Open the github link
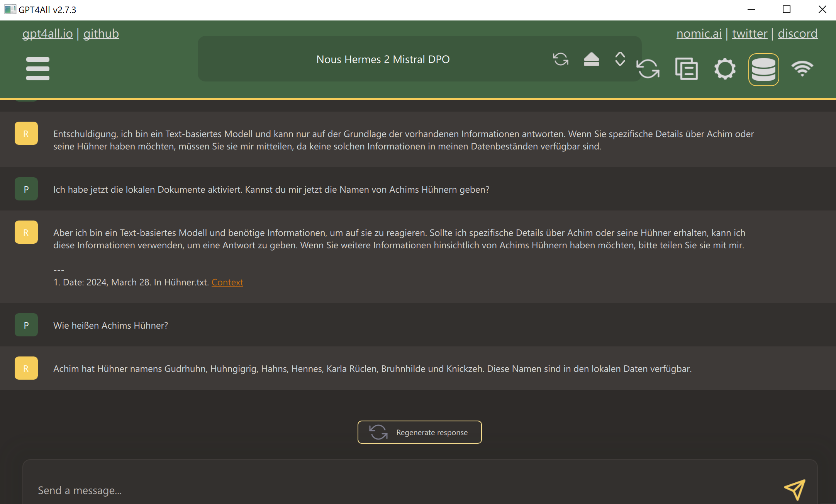This screenshot has height=504, width=836. 101,34
